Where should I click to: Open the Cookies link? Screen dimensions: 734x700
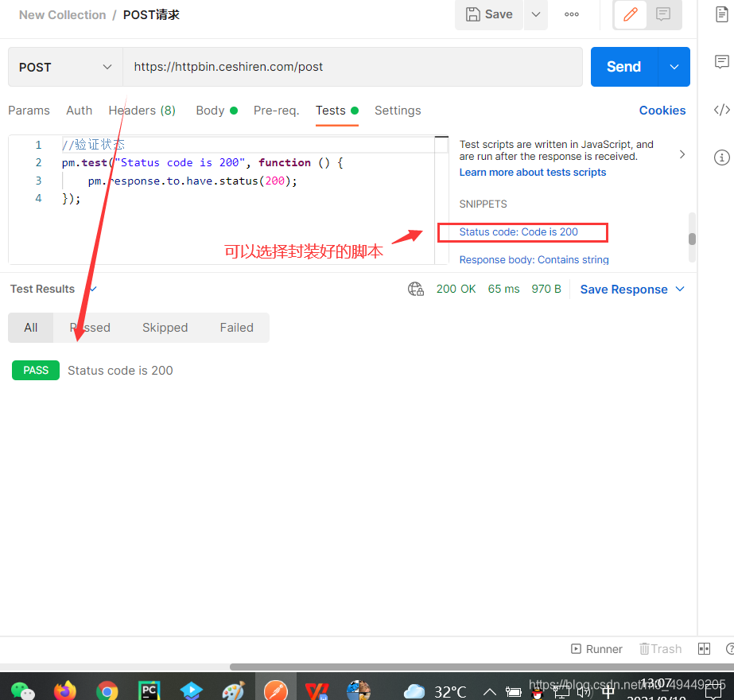click(x=662, y=111)
